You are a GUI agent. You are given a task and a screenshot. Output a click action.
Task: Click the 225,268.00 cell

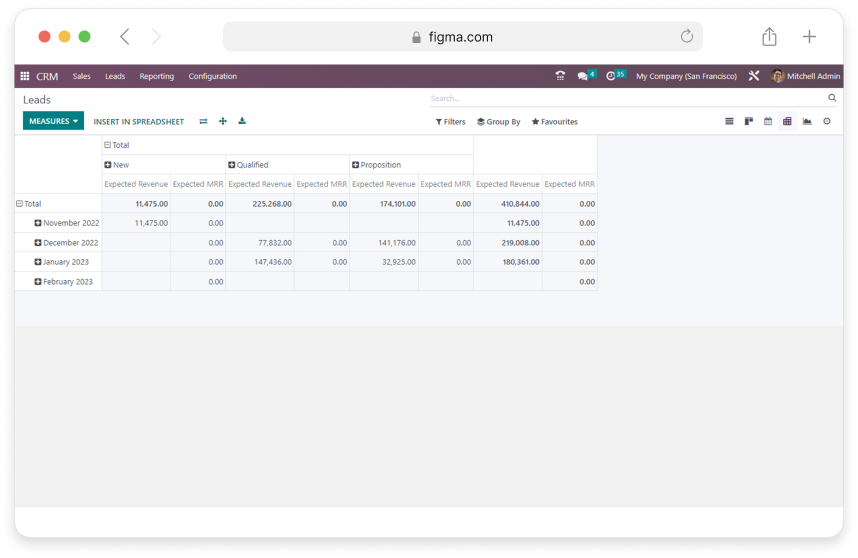coord(260,204)
